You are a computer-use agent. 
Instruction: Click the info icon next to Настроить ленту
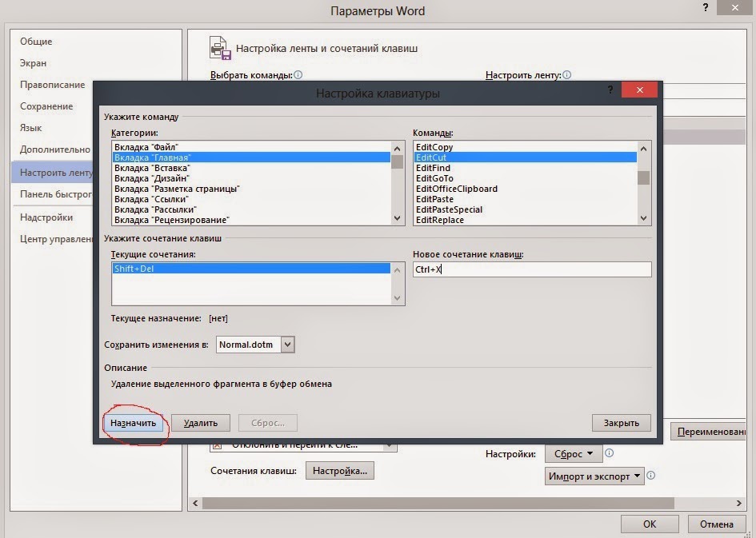pyautogui.click(x=567, y=74)
